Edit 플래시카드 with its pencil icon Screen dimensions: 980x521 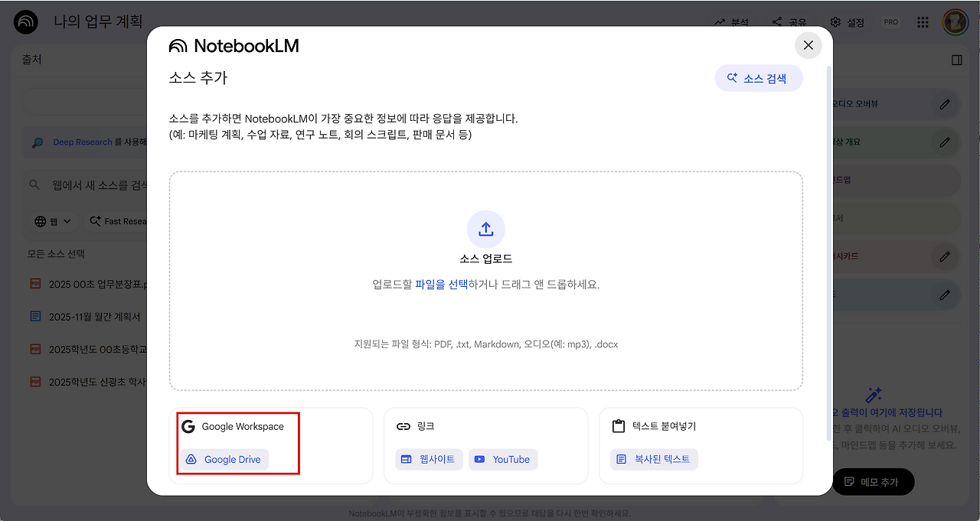[945, 256]
